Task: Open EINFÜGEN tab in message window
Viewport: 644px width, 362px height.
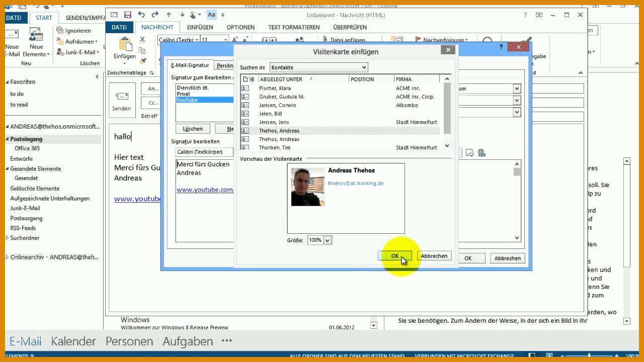Action: (x=200, y=27)
